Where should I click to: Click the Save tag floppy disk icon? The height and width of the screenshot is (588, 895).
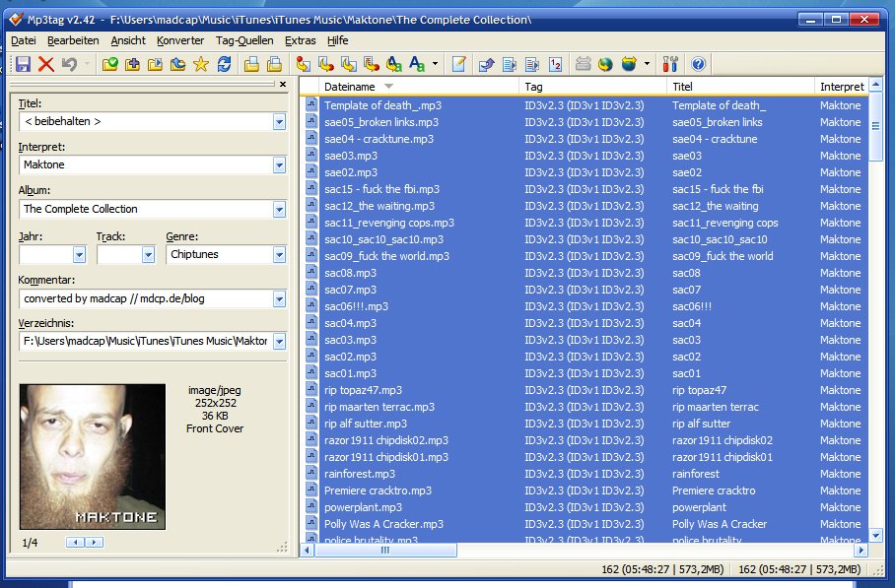coord(23,64)
